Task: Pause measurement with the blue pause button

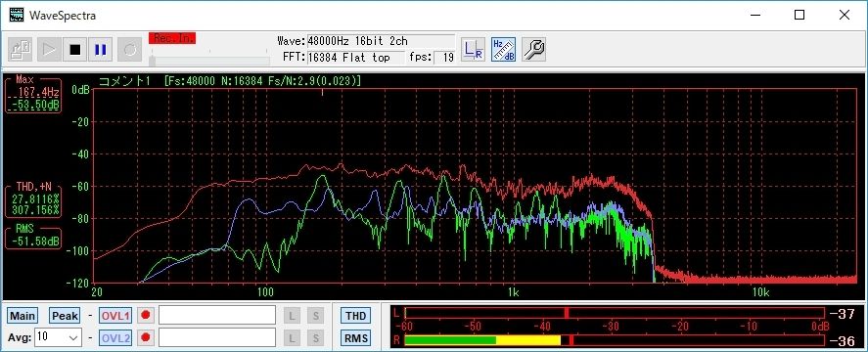Action: coord(100,49)
